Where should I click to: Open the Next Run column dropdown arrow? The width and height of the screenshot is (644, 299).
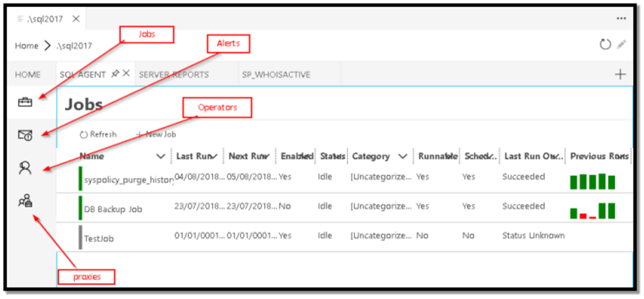pos(265,156)
